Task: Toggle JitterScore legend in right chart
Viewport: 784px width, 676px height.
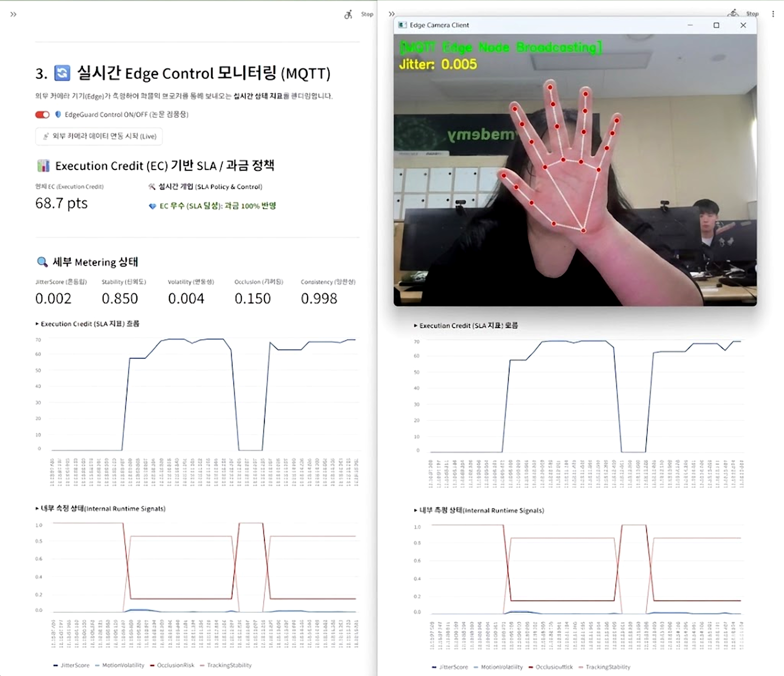Action: click(450, 667)
